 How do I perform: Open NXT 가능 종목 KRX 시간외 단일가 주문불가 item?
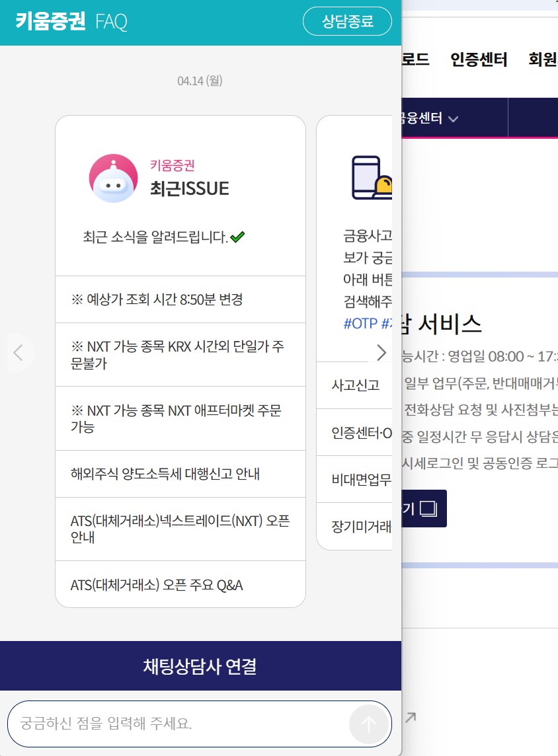(x=180, y=355)
